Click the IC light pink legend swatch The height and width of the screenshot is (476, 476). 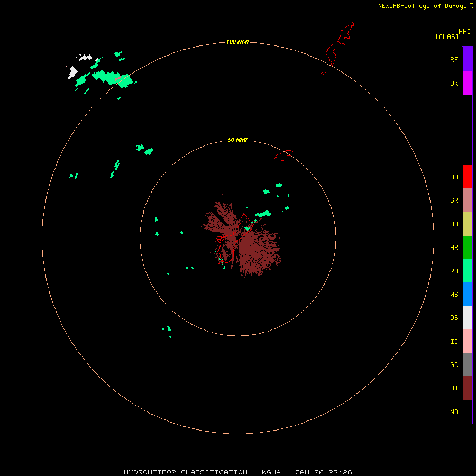click(x=467, y=341)
